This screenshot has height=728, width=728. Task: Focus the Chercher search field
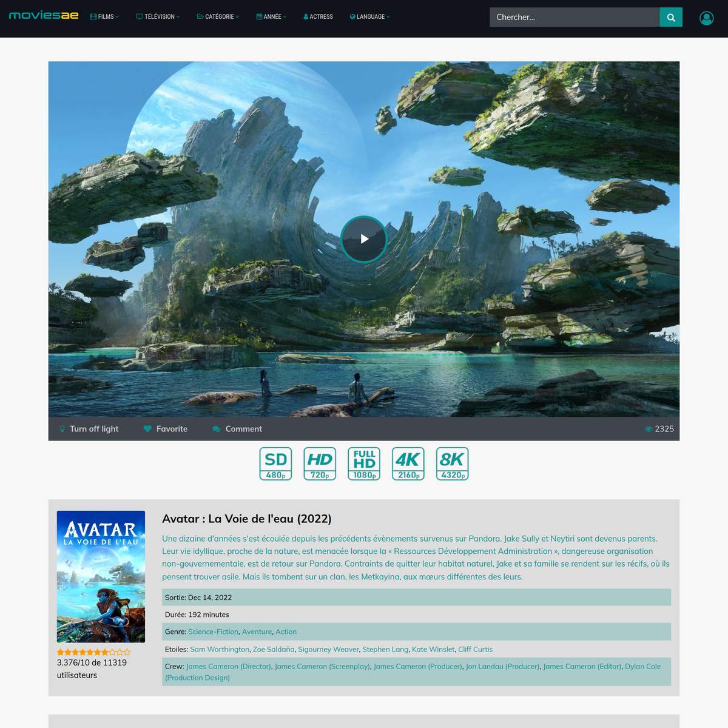(574, 17)
